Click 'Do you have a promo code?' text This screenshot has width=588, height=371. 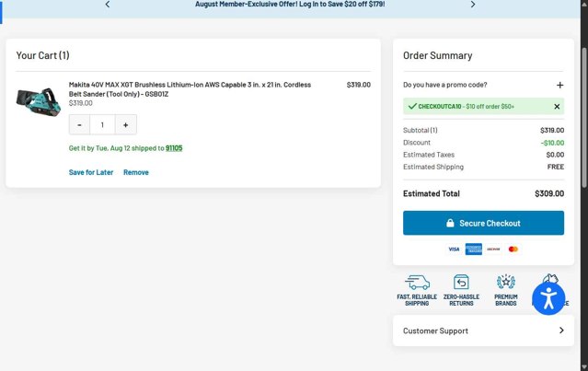point(444,85)
